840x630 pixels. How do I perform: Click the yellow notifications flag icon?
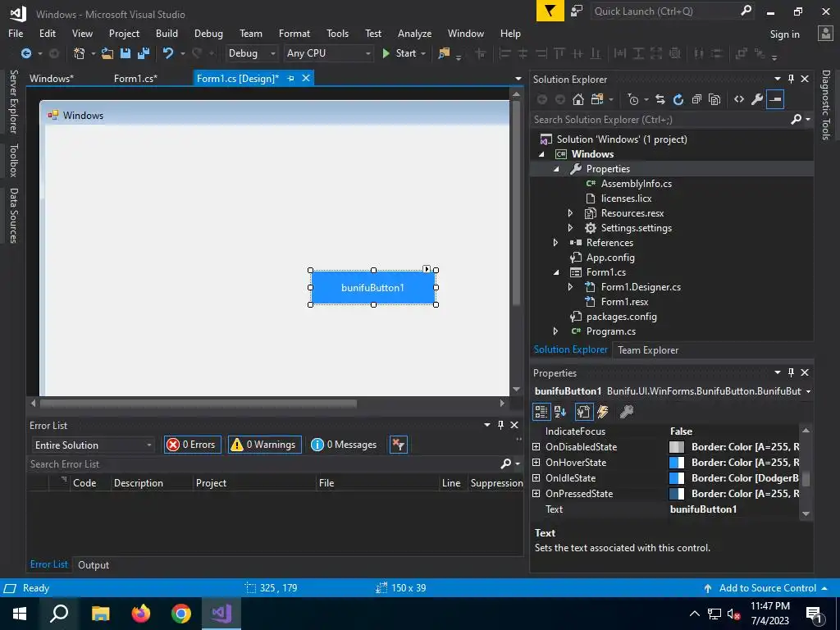coord(550,11)
